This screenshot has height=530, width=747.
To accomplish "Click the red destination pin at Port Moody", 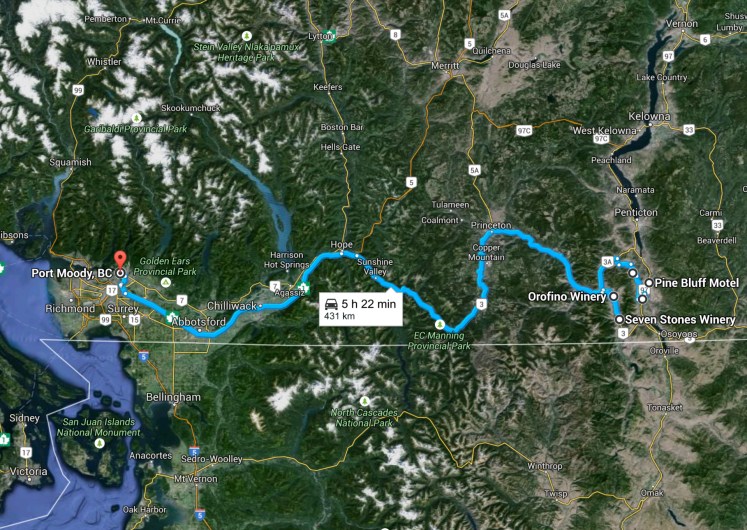I will (x=121, y=260).
